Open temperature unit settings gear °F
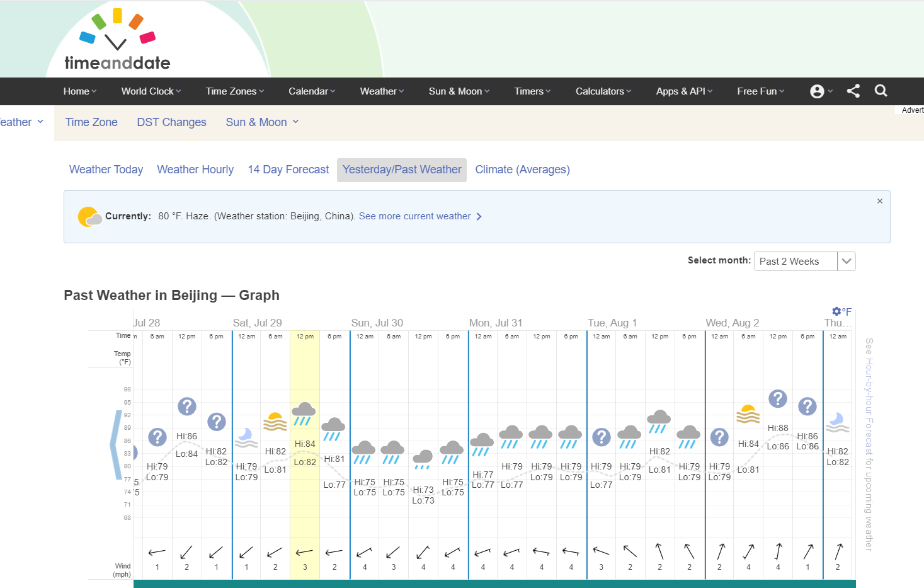This screenshot has height=588, width=924. pos(841,311)
